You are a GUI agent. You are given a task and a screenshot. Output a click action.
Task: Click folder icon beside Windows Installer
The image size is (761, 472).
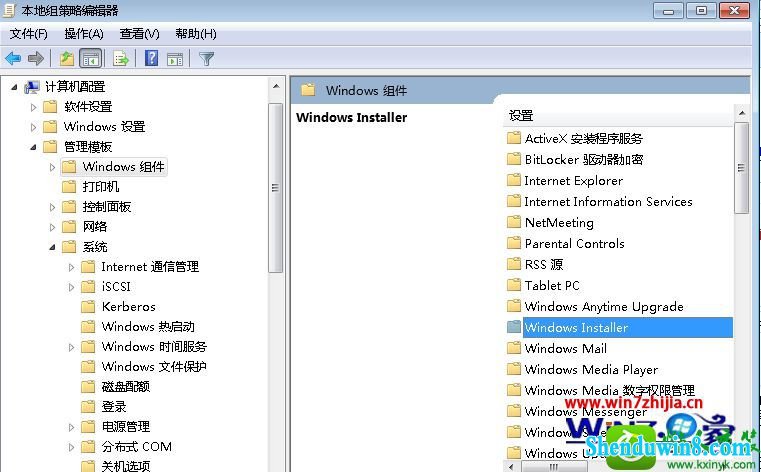click(513, 327)
